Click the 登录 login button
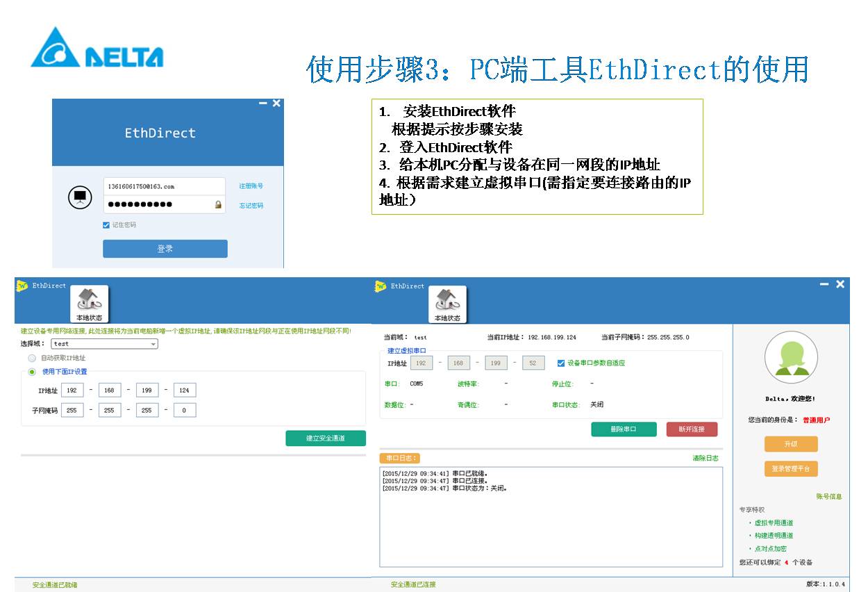Image resolution: width=868 pixels, height=592 pixels. (165, 249)
